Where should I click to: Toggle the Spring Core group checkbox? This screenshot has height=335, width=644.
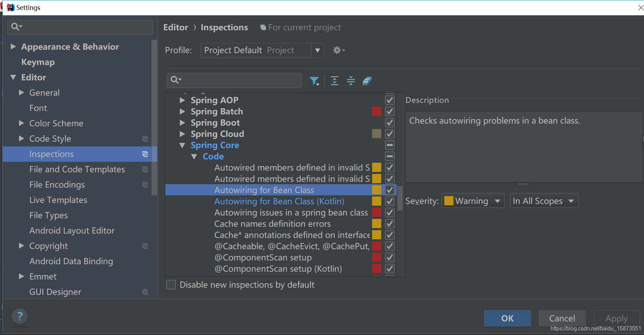390,145
